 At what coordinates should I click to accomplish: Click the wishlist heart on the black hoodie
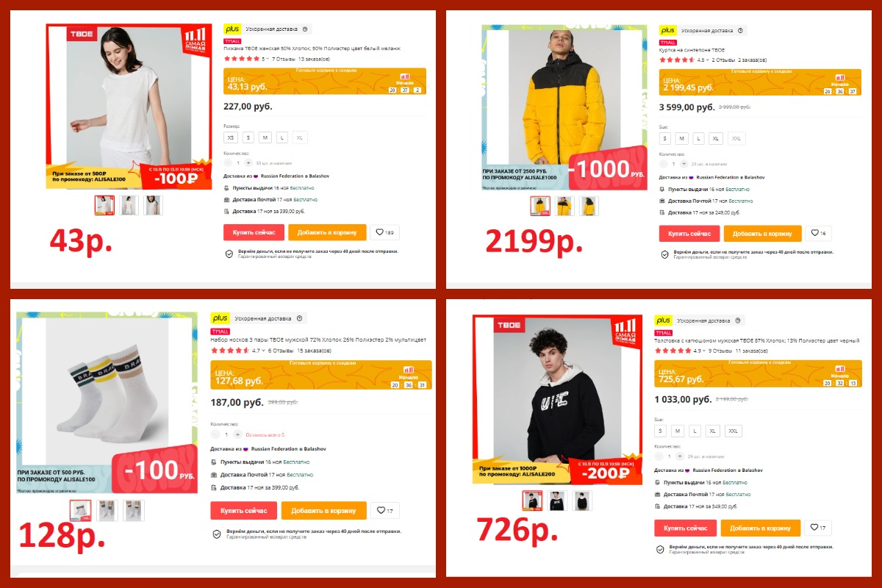point(820,528)
